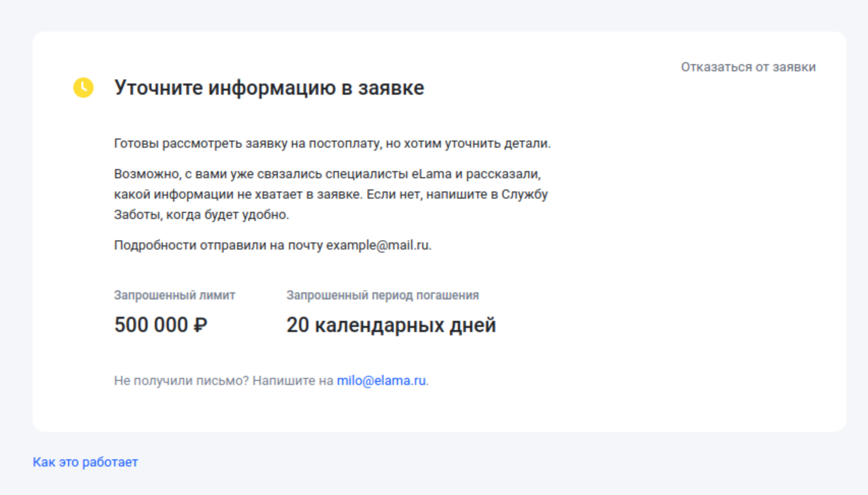Click '20 календарных дней' period value
868x495 pixels.
[x=391, y=325]
